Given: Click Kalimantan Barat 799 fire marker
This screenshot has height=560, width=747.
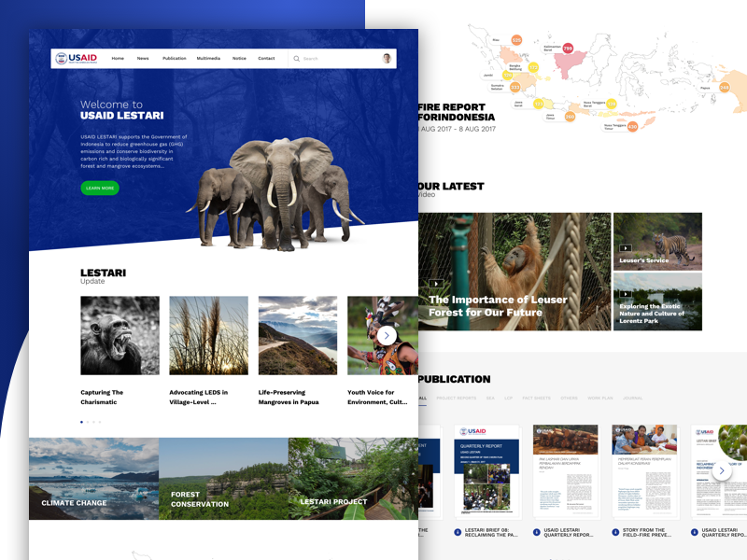Looking at the screenshot, I should click(568, 49).
